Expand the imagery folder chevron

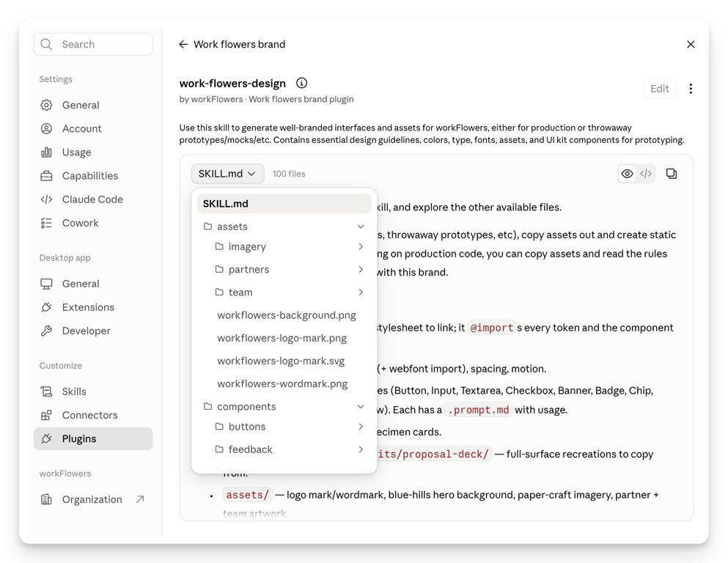361,246
